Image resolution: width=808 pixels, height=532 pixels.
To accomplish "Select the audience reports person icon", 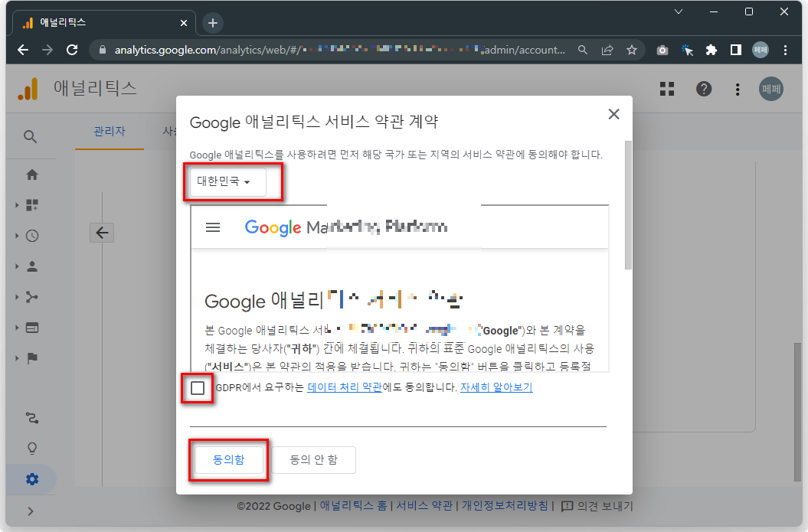I will coord(31,266).
